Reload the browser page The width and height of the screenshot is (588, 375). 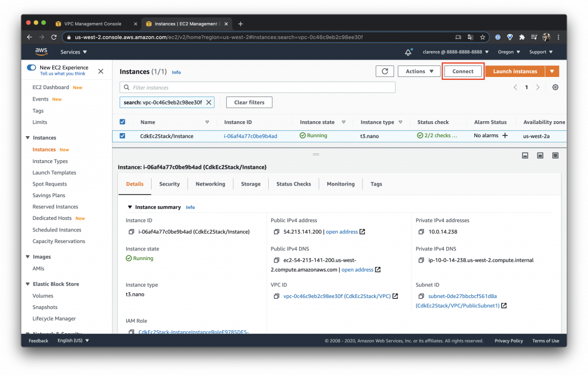coord(53,37)
